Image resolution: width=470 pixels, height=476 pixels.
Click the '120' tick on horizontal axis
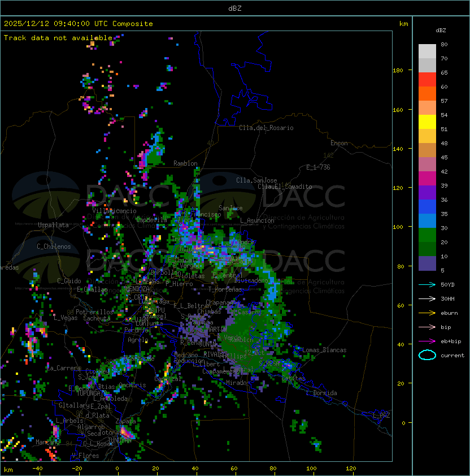coord(351,469)
